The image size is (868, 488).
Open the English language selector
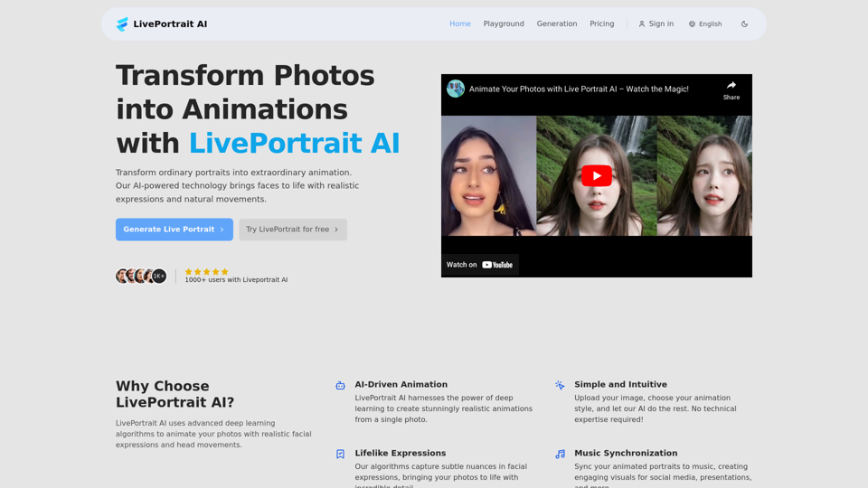pos(705,23)
